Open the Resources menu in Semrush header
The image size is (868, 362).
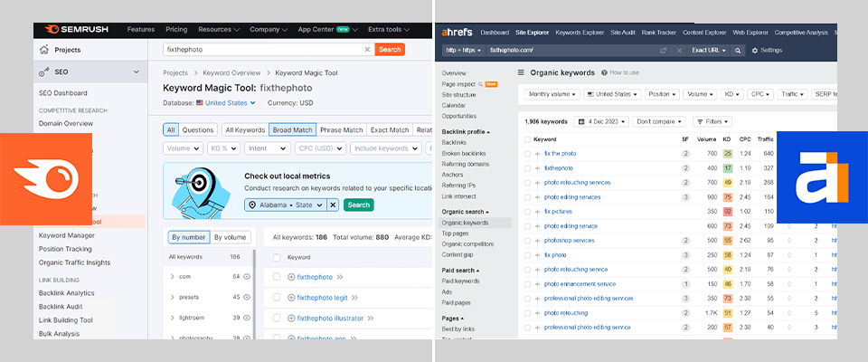[219, 29]
